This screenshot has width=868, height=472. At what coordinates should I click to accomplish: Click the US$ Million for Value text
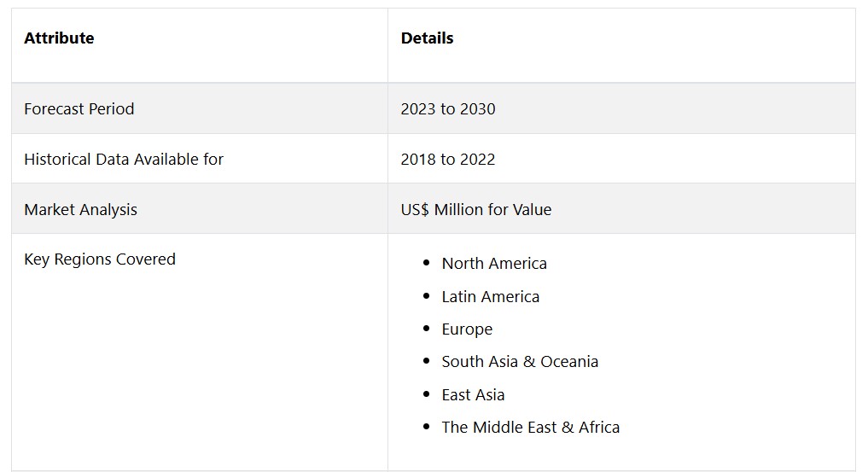(476, 210)
